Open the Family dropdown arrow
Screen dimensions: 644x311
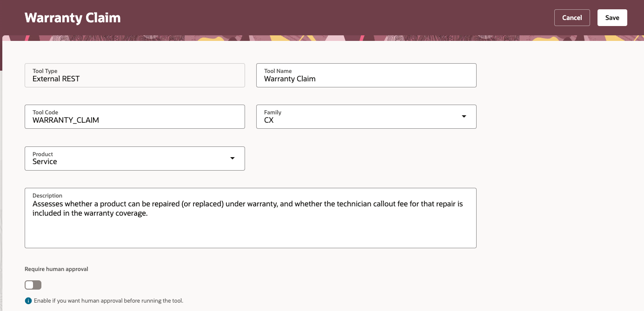(x=464, y=116)
